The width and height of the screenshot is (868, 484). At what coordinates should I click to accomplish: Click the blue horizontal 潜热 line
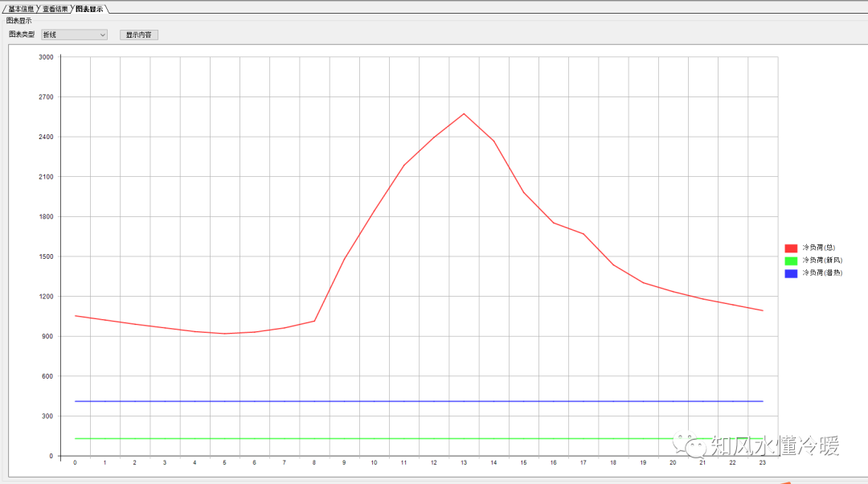coord(419,401)
